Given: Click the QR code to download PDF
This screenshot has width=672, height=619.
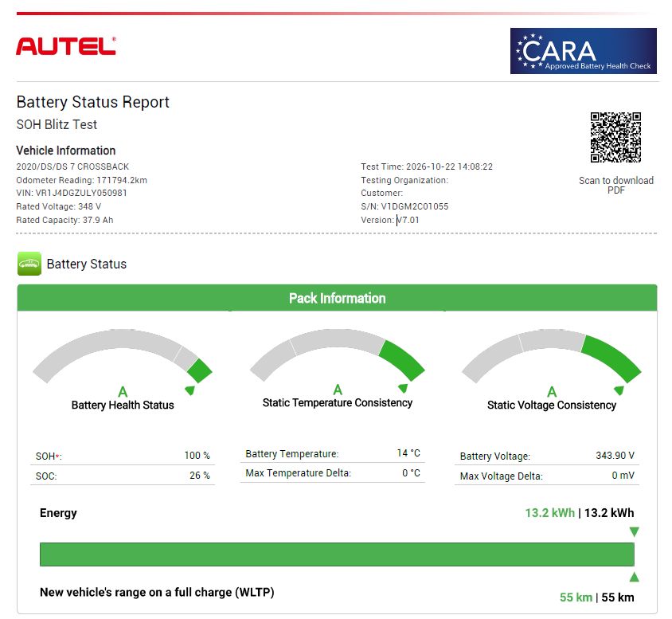Looking at the screenshot, I should tap(615, 137).
